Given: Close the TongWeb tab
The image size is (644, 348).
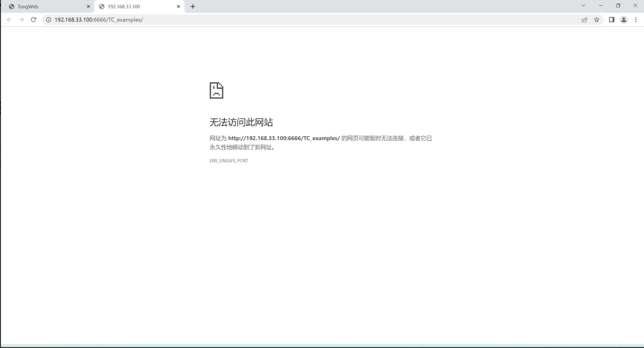Looking at the screenshot, I should [x=88, y=6].
